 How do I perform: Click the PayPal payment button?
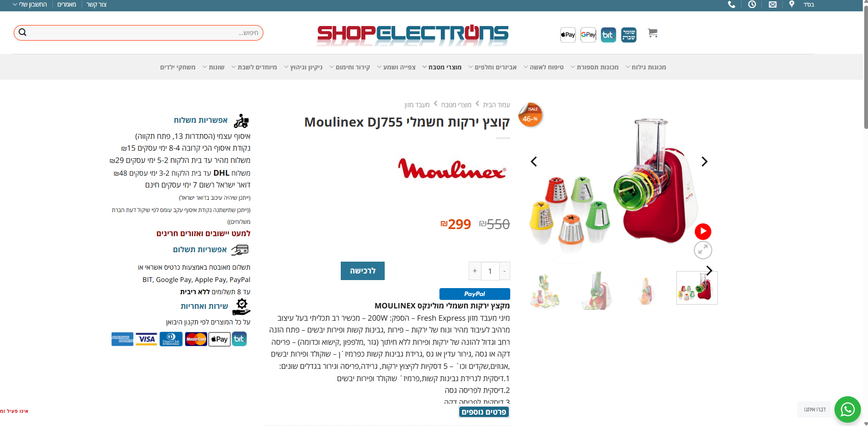point(474,294)
